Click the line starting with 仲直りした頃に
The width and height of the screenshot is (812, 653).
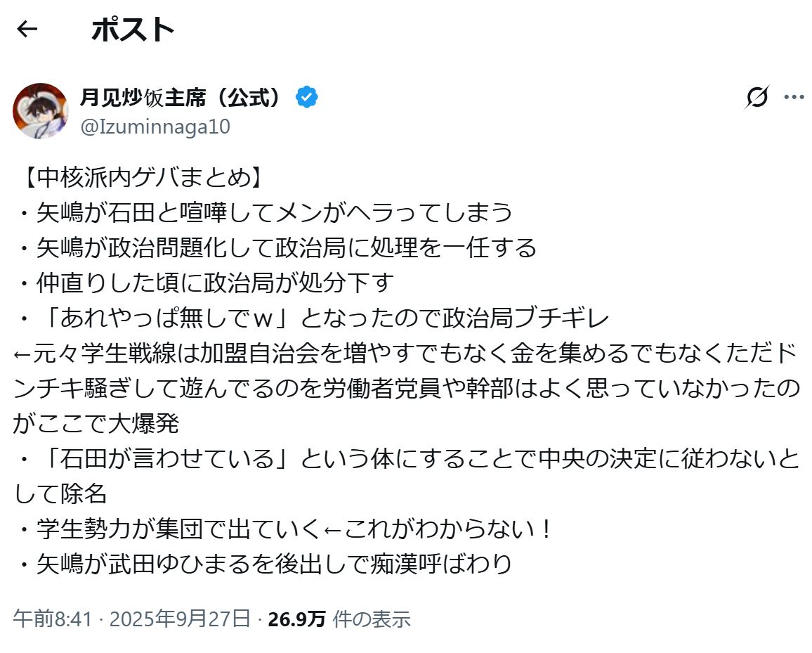[x=205, y=283]
